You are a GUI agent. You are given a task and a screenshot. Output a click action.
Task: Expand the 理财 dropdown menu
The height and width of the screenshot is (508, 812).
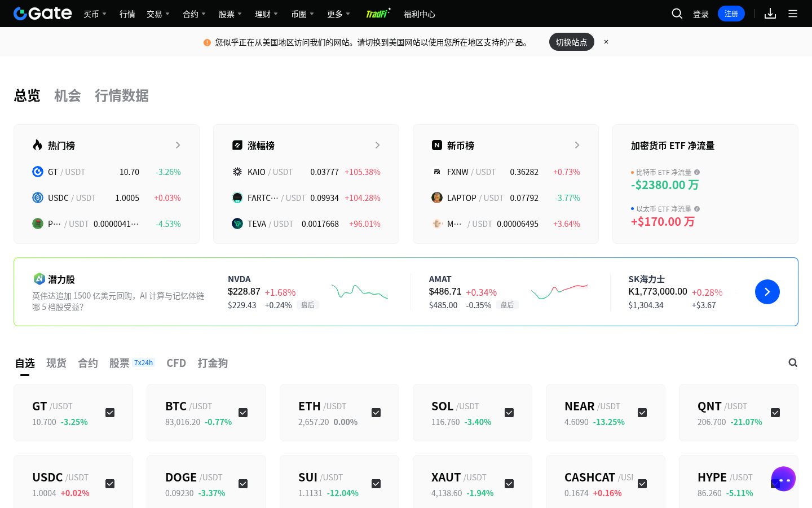266,14
